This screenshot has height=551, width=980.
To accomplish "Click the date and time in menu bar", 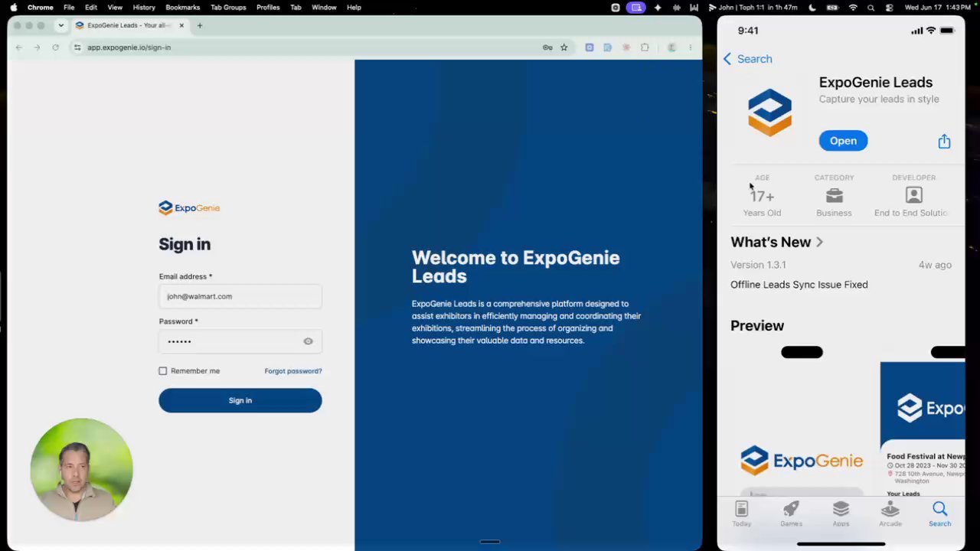I will (937, 8).
